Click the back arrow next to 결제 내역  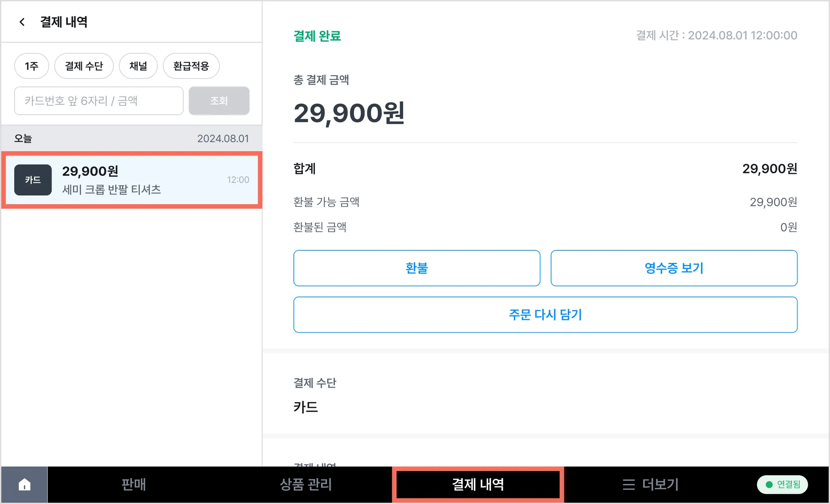tap(22, 22)
